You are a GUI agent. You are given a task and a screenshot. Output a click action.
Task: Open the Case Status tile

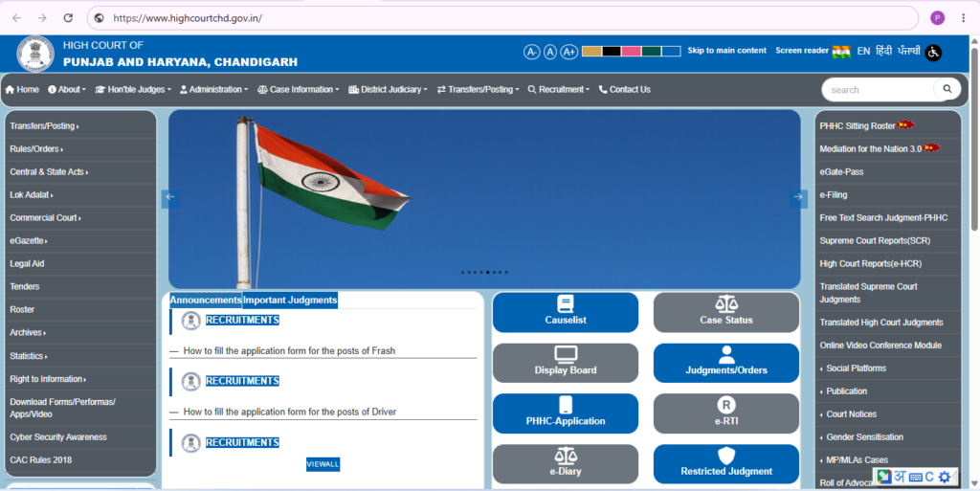726,312
